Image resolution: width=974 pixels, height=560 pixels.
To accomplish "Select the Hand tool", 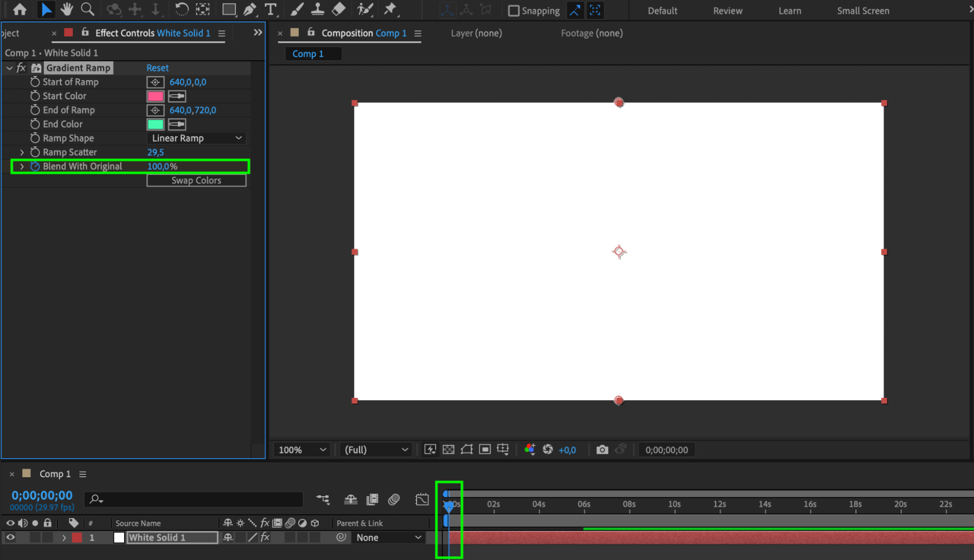I will point(66,9).
